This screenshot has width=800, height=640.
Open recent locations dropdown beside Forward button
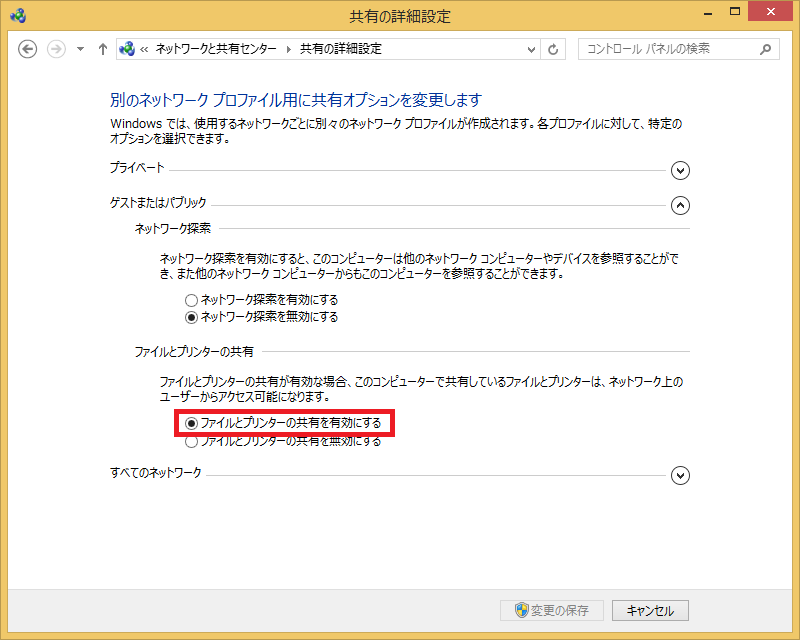(x=80, y=49)
